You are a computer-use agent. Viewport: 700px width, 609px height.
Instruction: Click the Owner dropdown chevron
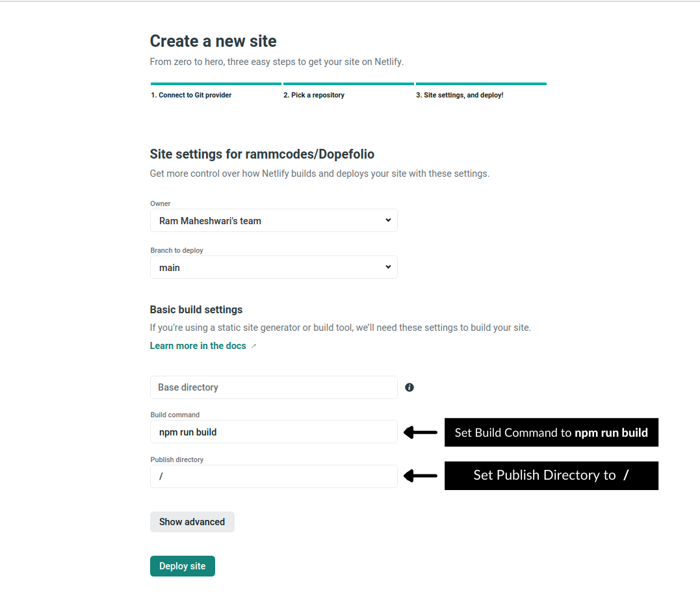(x=387, y=220)
